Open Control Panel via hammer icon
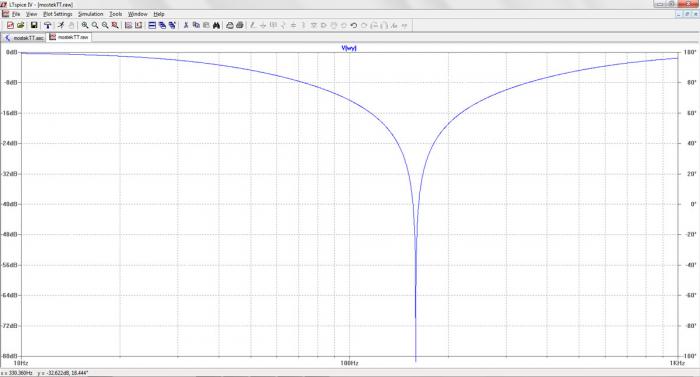Image resolution: width=700 pixels, height=377 pixels. pyautogui.click(x=47, y=25)
